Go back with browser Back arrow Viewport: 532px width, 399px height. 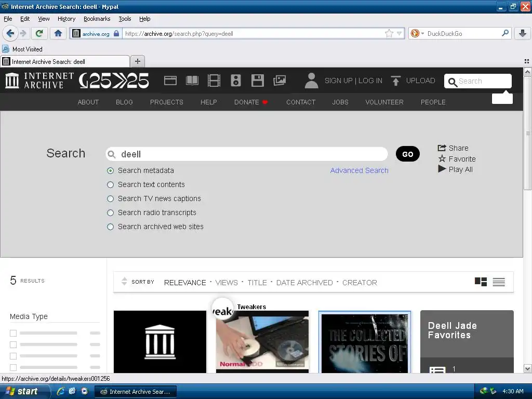10,33
